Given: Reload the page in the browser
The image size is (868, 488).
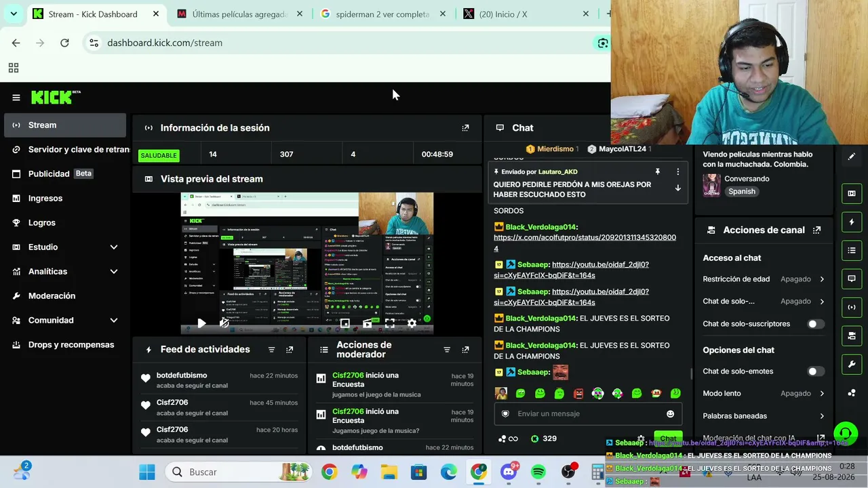Looking at the screenshot, I should click(x=64, y=43).
